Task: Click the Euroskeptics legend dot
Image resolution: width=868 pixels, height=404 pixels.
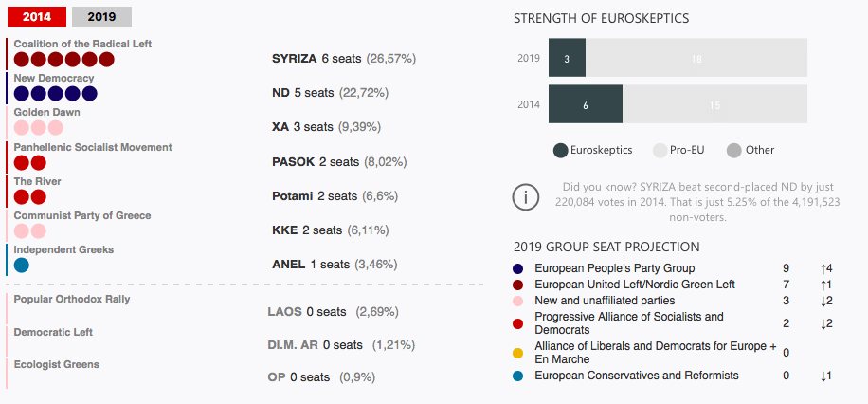Action: pos(560,150)
